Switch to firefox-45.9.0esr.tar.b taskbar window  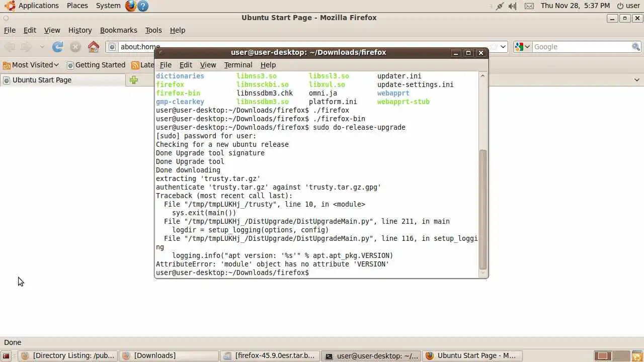point(270,356)
